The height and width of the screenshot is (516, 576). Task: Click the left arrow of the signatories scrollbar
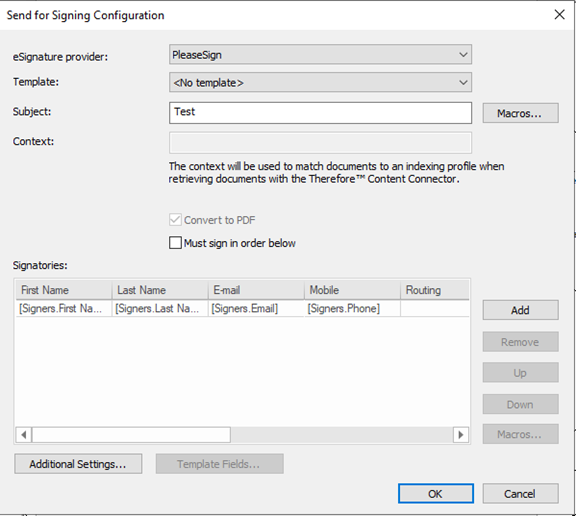(24, 435)
